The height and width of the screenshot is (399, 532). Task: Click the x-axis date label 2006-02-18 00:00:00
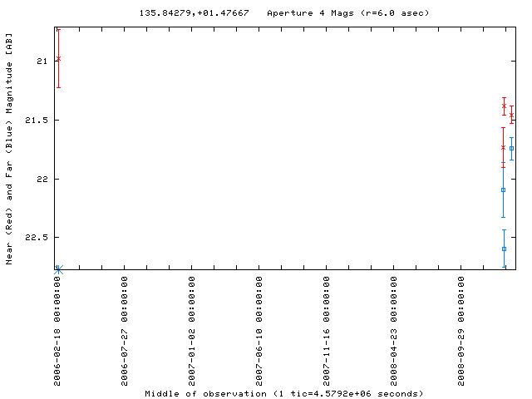(57, 331)
